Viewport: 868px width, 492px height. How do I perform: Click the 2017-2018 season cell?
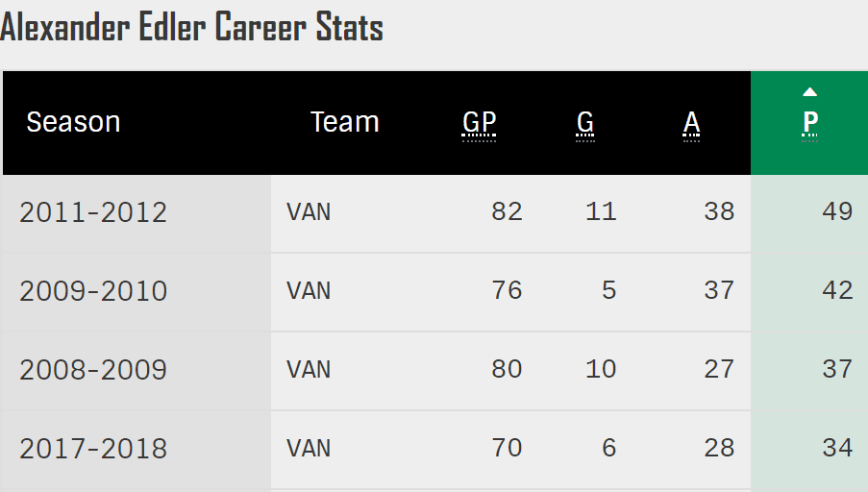click(x=93, y=449)
